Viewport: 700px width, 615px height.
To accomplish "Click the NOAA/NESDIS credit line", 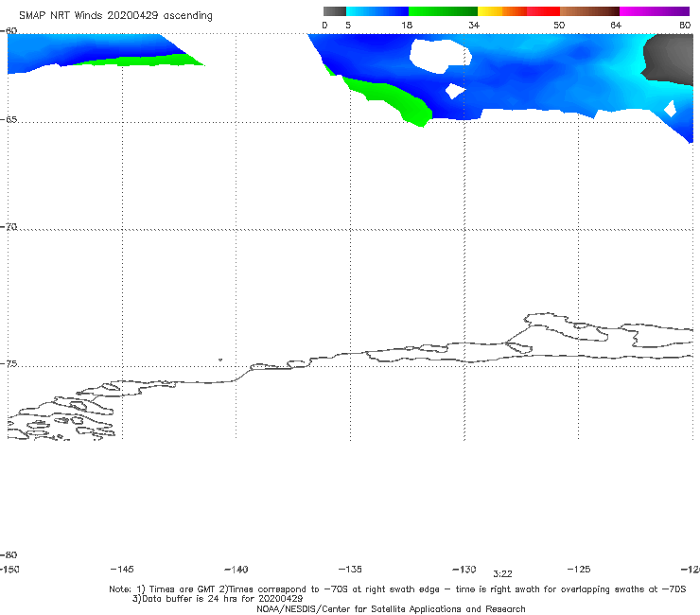I will (391, 609).
